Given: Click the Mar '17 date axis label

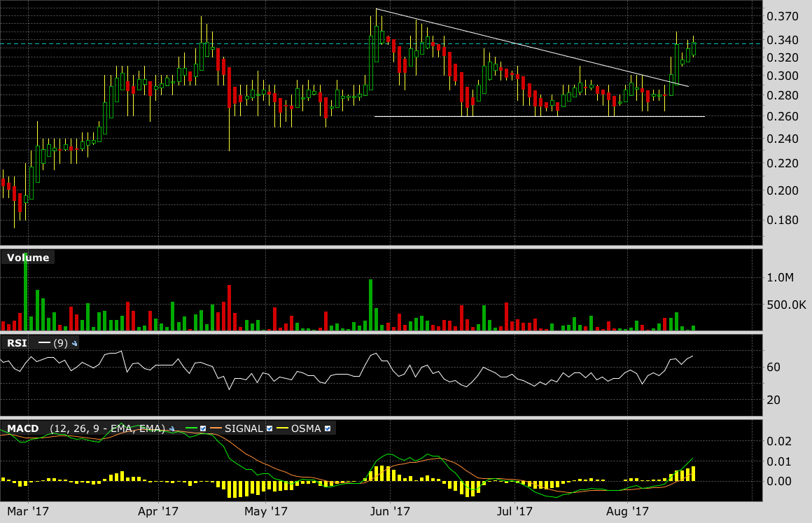Looking at the screenshot, I should pos(28,512).
